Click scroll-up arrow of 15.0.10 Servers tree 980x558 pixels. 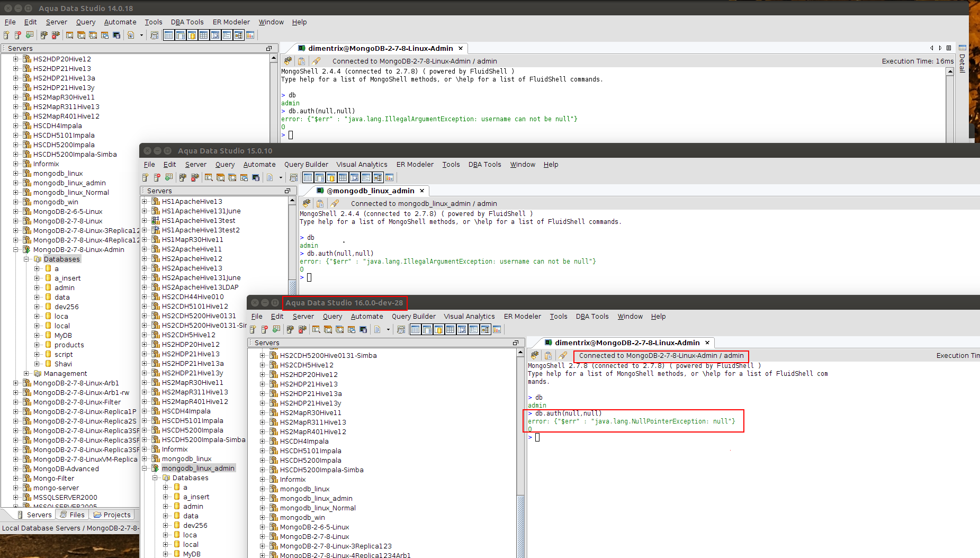point(292,201)
